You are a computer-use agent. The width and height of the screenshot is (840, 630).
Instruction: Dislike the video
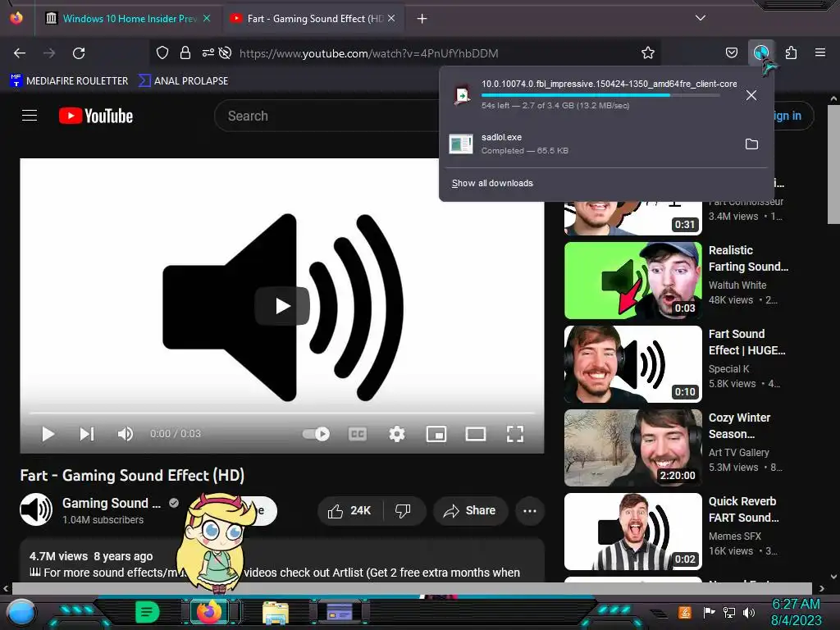pos(403,510)
